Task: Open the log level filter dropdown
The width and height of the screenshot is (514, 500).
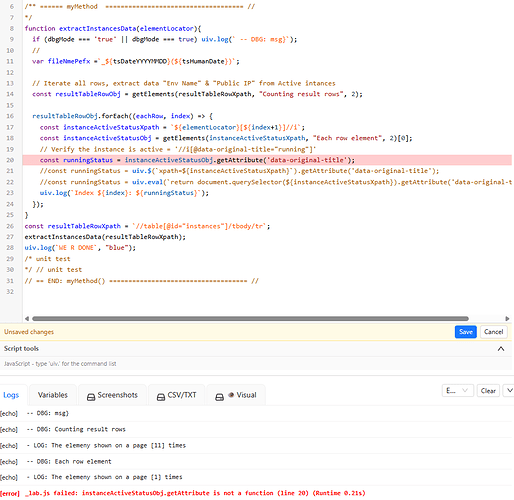Action: coord(457,390)
